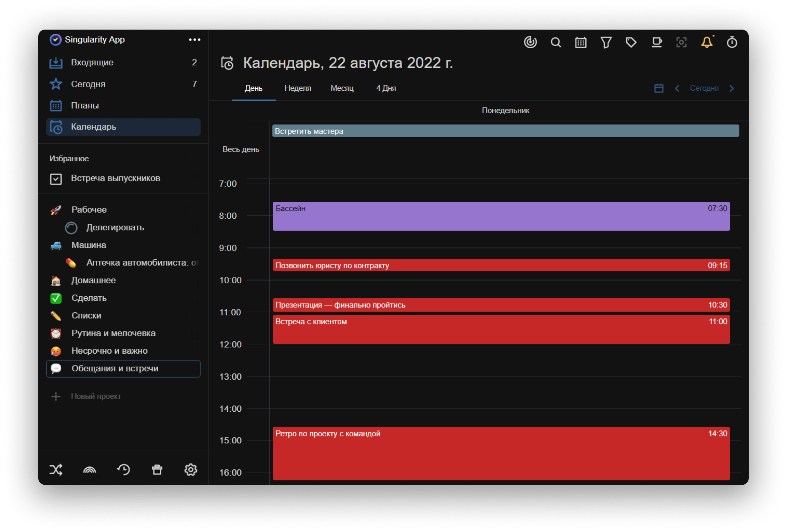This screenshot has height=532, width=787.
Task: Open notifications bell icon
Action: (x=707, y=42)
